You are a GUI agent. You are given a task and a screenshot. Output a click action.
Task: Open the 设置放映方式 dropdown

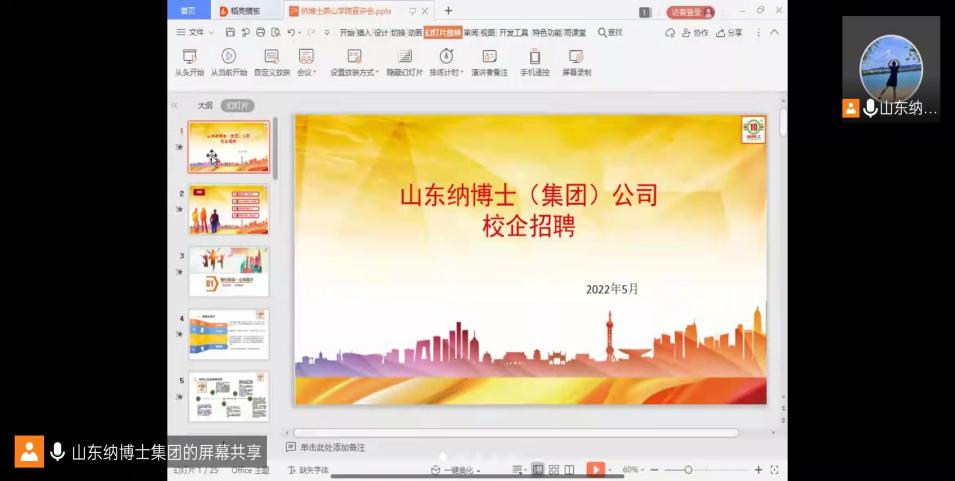(354, 72)
